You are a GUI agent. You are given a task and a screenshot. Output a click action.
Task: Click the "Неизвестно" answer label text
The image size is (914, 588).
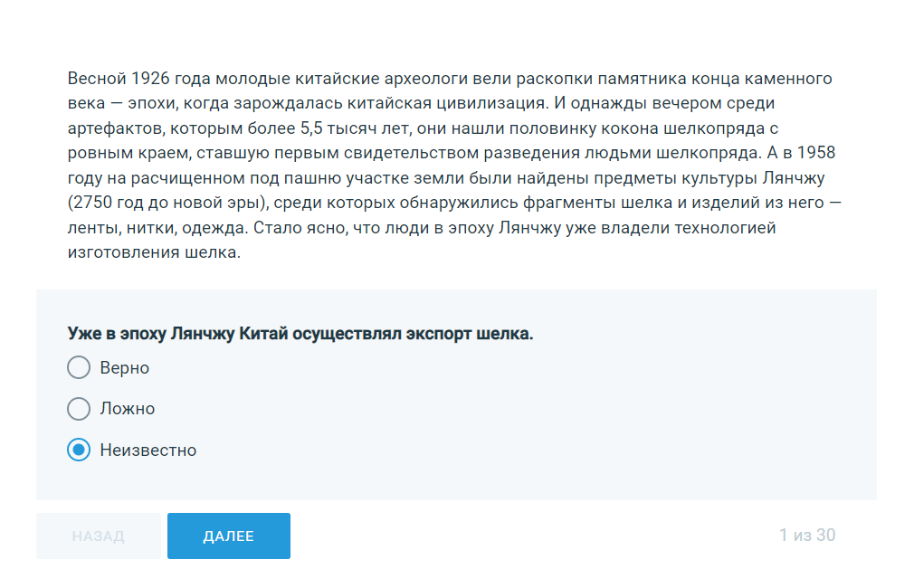click(148, 450)
